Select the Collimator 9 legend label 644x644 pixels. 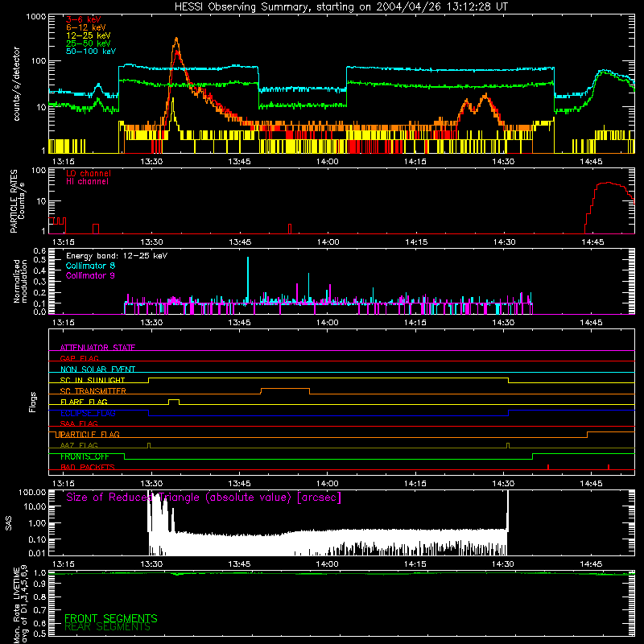pyautogui.click(x=90, y=275)
